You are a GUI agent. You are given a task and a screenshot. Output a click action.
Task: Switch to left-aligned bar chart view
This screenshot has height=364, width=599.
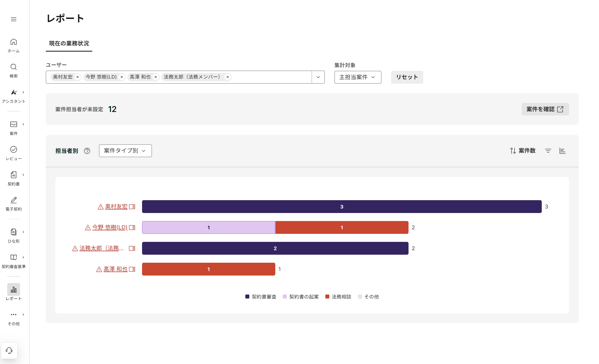click(562, 151)
